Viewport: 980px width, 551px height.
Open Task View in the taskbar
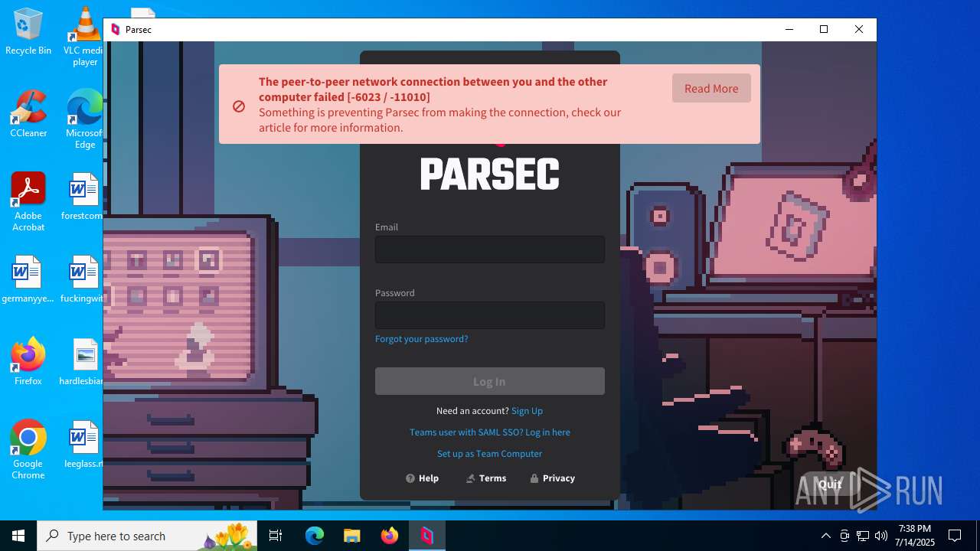(276, 536)
